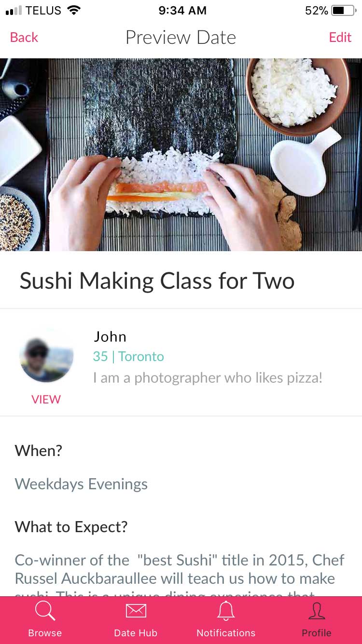362x644 pixels.
Task: Select the Notifications tab label
Action: tap(226, 633)
